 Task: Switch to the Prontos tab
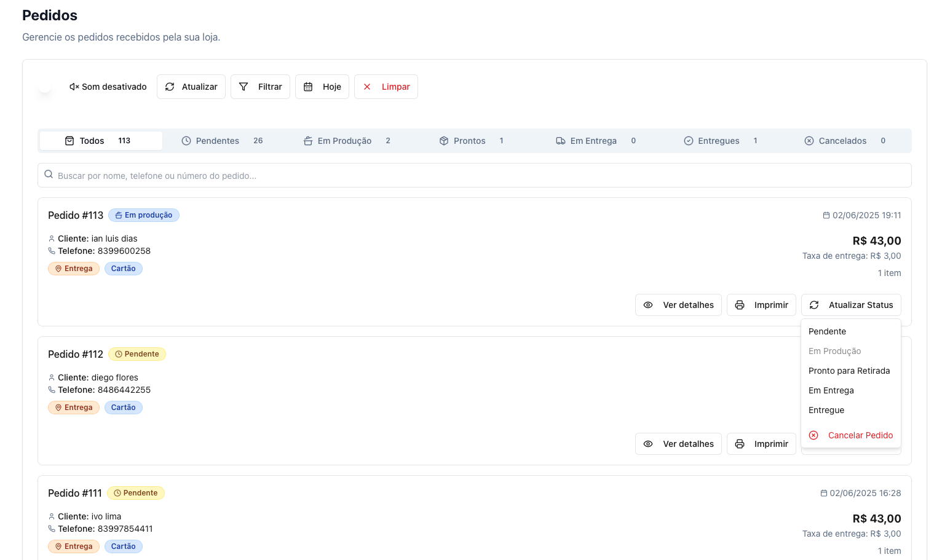click(x=472, y=141)
